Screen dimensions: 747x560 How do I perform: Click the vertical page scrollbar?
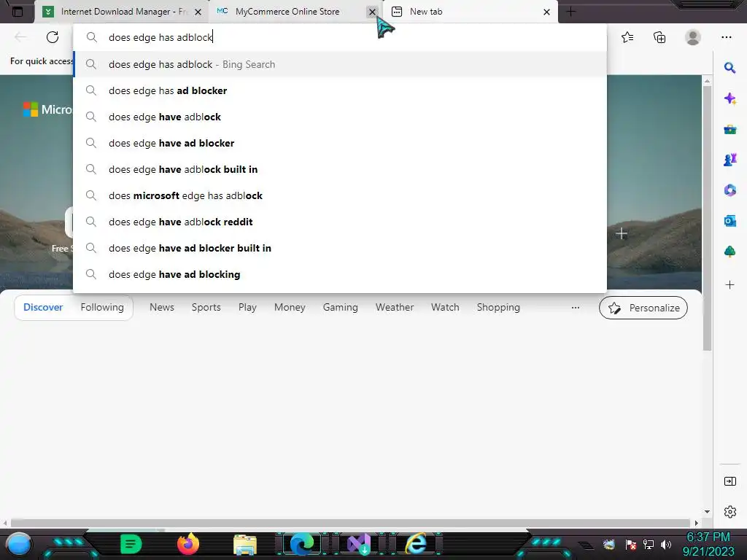[707, 218]
